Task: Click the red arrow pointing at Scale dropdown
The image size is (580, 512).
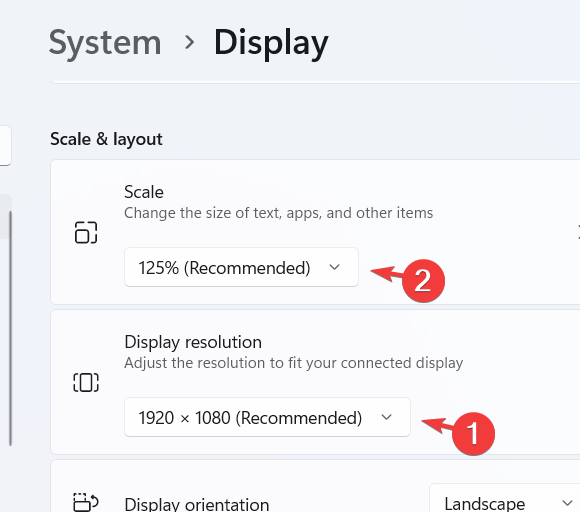Action: click(387, 273)
